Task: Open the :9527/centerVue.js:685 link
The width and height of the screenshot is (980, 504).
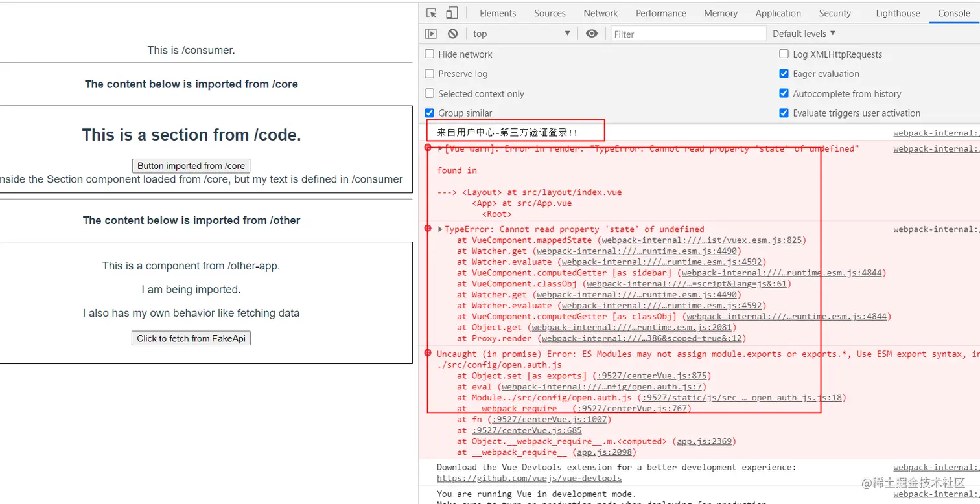Action: 527,430
